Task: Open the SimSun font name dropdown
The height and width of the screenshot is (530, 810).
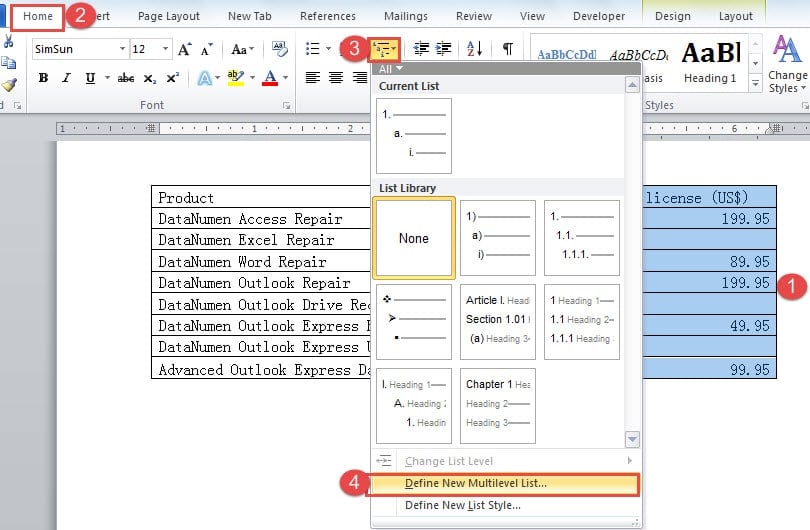Action: coord(122,49)
